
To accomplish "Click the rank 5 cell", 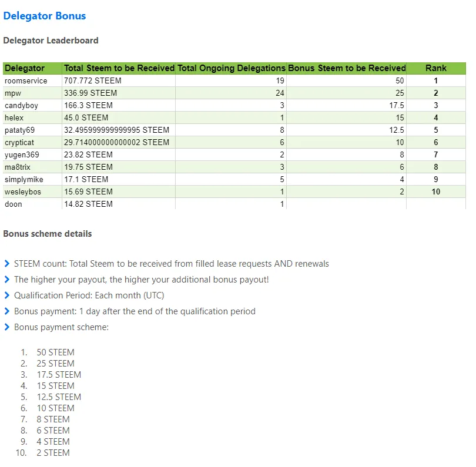I will [x=436, y=130].
